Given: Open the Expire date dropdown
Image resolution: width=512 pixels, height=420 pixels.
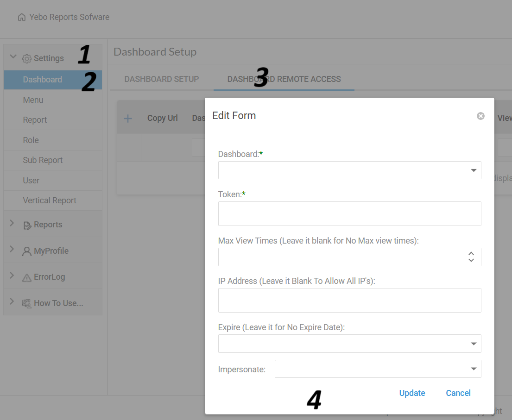Looking at the screenshot, I should (474, 344).
